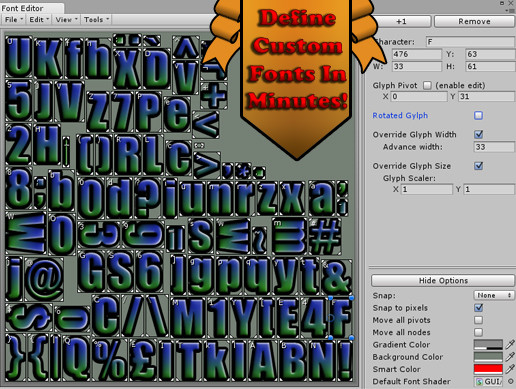516x389 pixels.
Task: Click the Character input field
Action: pos(470,42)
